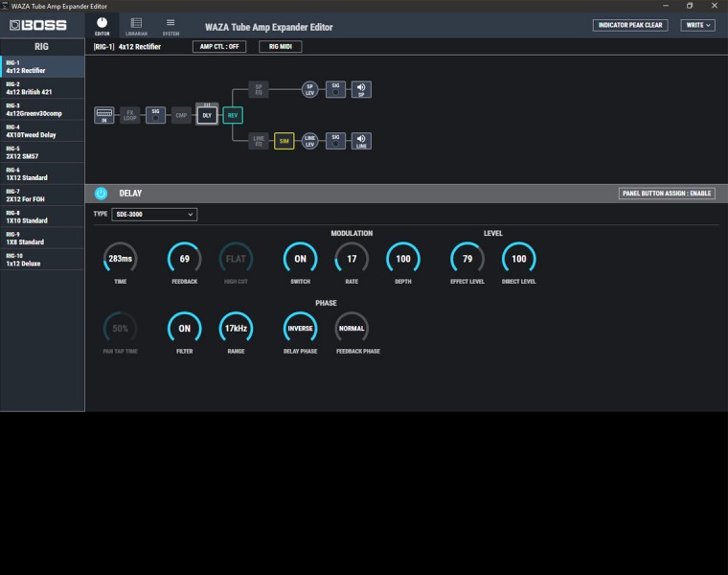The image size is (728, 575).
Task: Click the HIGH CUT knob showing FLAT
Action: pyautogui.click(x=236, y=259)
